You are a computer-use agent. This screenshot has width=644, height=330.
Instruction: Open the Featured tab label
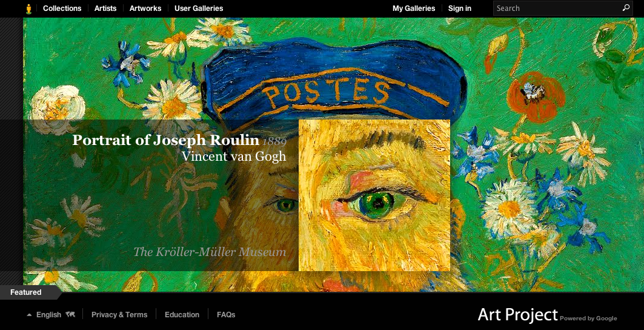[x=26, y=292]
